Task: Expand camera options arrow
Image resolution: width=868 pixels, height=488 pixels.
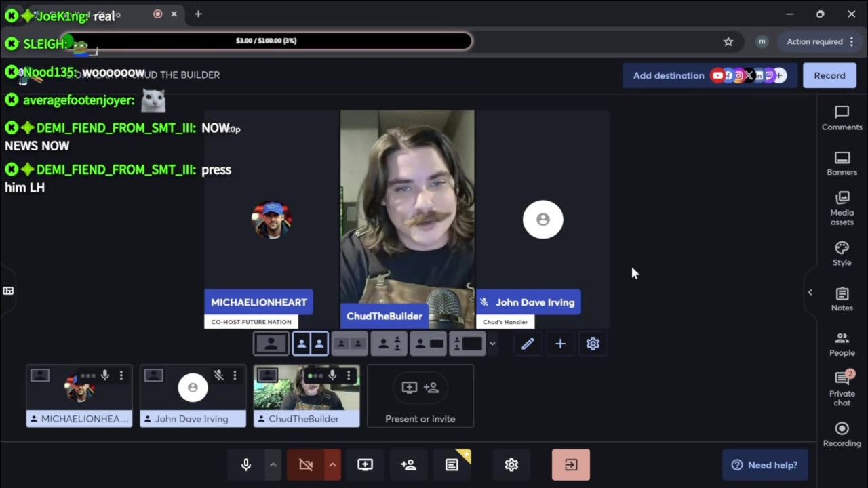Action: click(332, 465)
